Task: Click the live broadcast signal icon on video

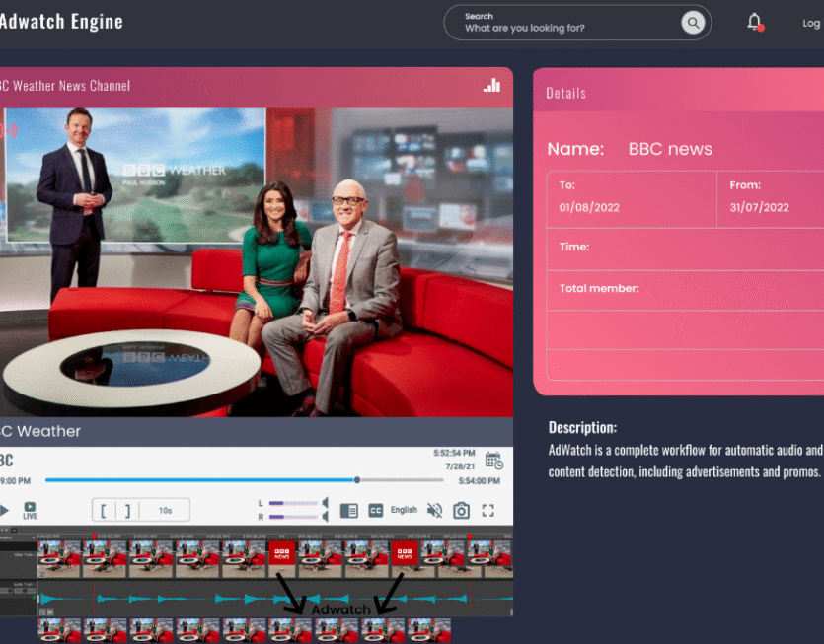Action: (9, 130)
